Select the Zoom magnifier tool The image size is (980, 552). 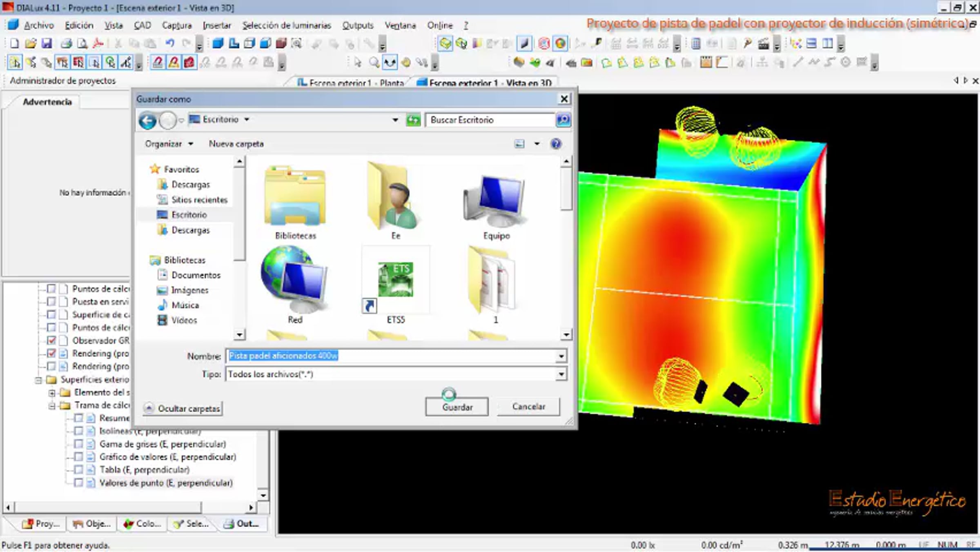point(374,62)
